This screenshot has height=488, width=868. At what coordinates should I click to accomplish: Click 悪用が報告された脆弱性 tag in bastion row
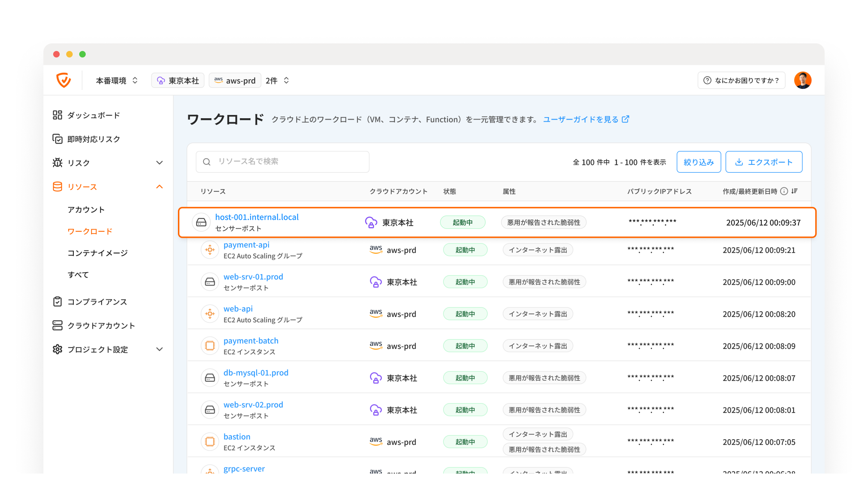pos(544,449)
